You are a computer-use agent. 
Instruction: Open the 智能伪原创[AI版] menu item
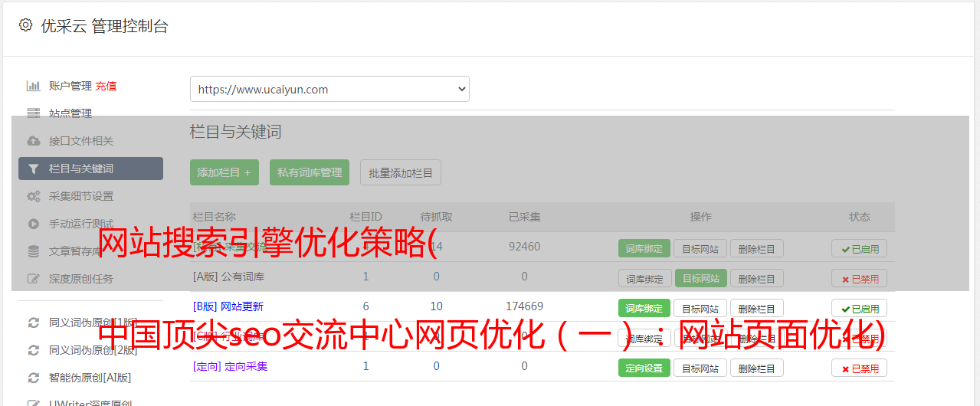tap(90, 378)
